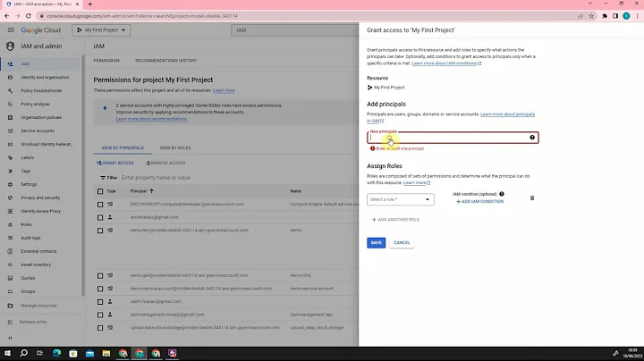Select the VIEW BY PRINCIPALS tab
The width and height of the screenshot is (644, 361).
[x=123, y=147]
